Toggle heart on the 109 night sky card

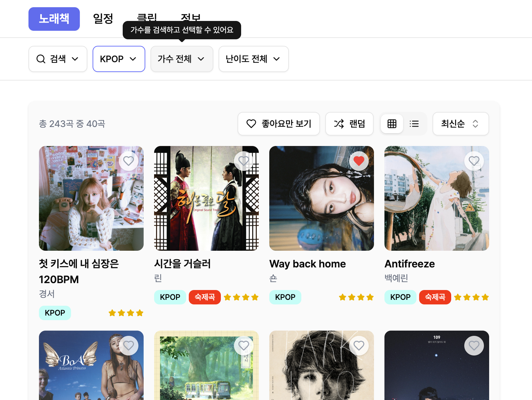pos(474,346)
